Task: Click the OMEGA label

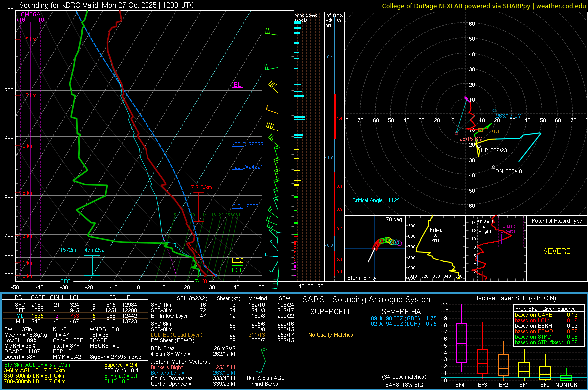Action: [x=30, y=14]
